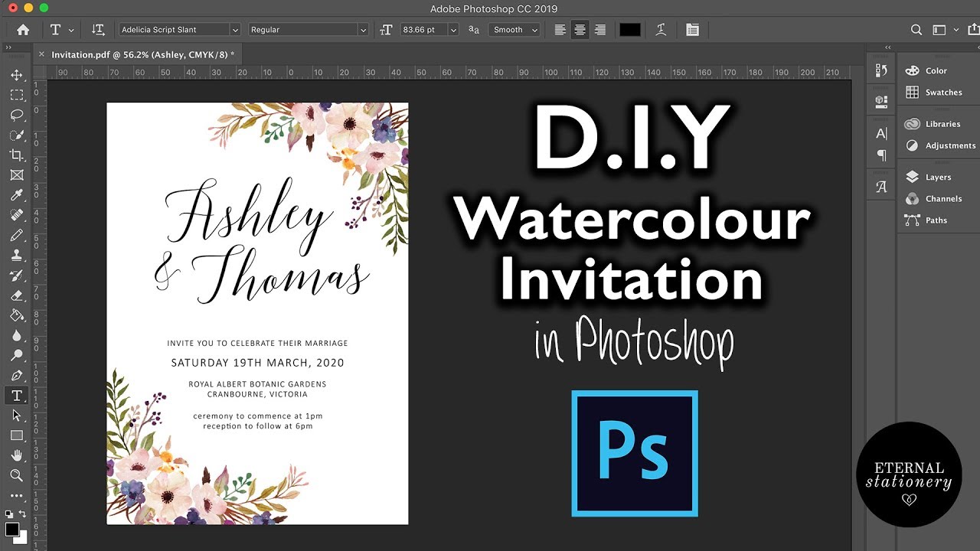
Task: Select the Blur tool
Action: coord(16,335)
